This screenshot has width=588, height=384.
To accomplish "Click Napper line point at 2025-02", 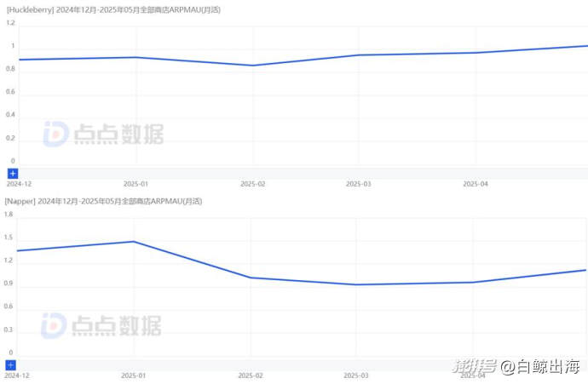I will tap(251, 278).
